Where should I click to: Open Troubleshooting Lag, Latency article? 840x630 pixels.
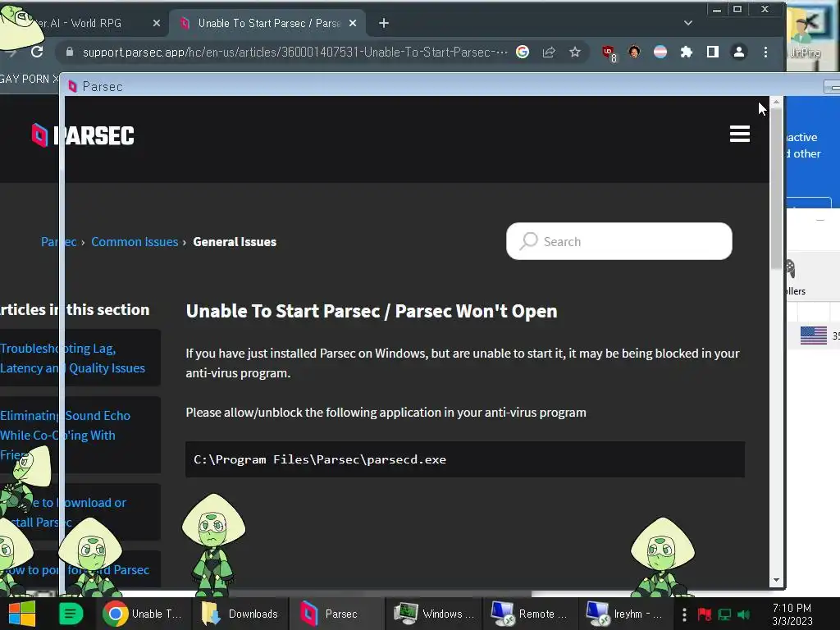73,358
